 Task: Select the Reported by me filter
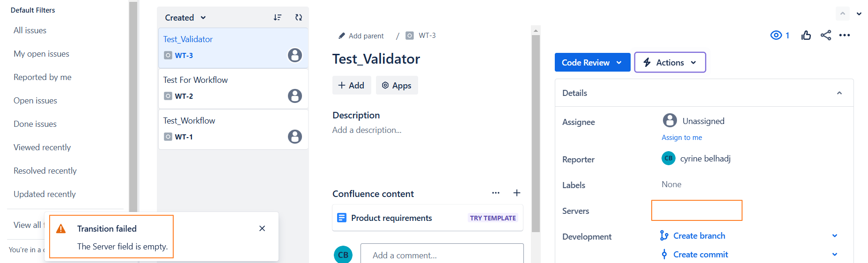[x=43, y=77]
